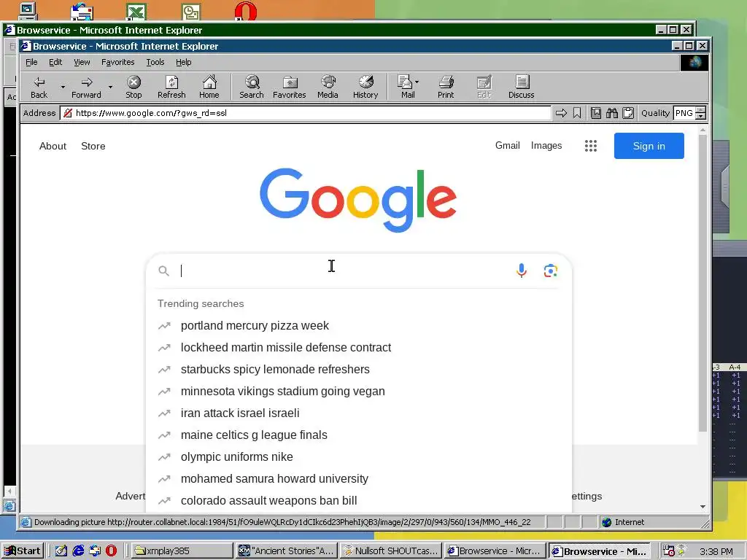Click the Go arrow next to address bar

point(561,113)
